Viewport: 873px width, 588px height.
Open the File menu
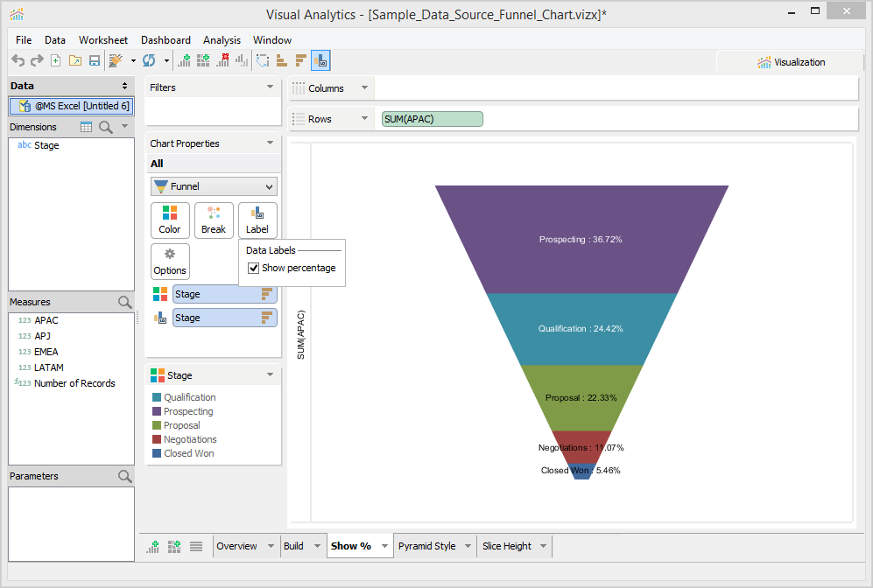[x=24, y=40]
